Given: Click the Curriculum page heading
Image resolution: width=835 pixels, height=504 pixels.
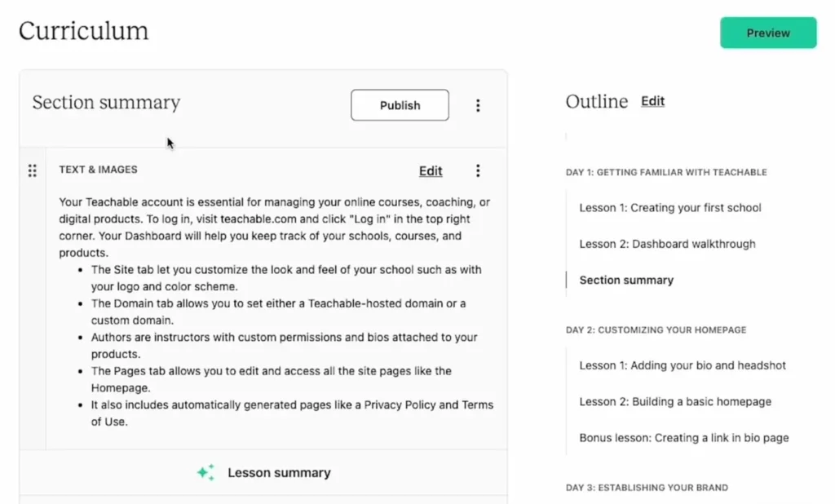Looking at the screenshot, I should coord(82,30).
